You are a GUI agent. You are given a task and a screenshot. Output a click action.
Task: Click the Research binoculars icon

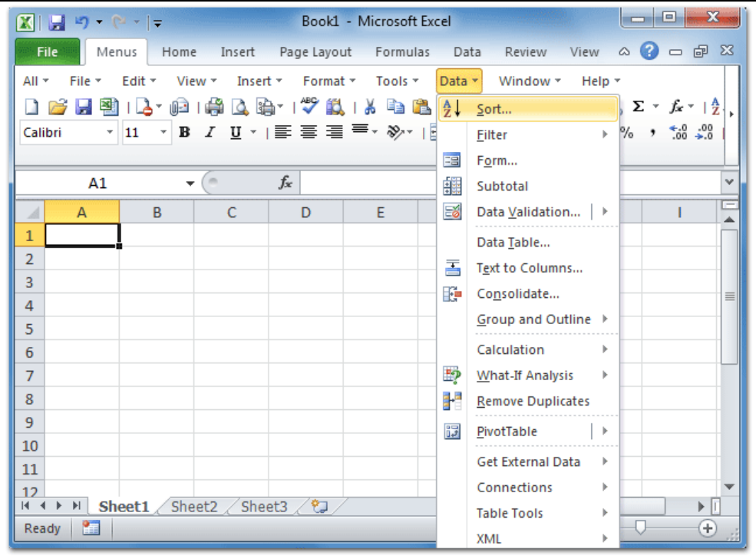point(335,107)
